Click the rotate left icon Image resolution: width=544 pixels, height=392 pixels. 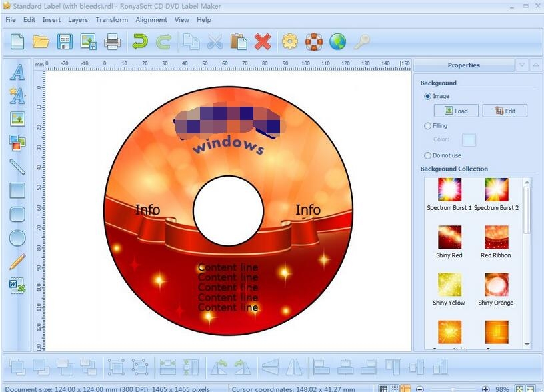[x=219, y=367]
